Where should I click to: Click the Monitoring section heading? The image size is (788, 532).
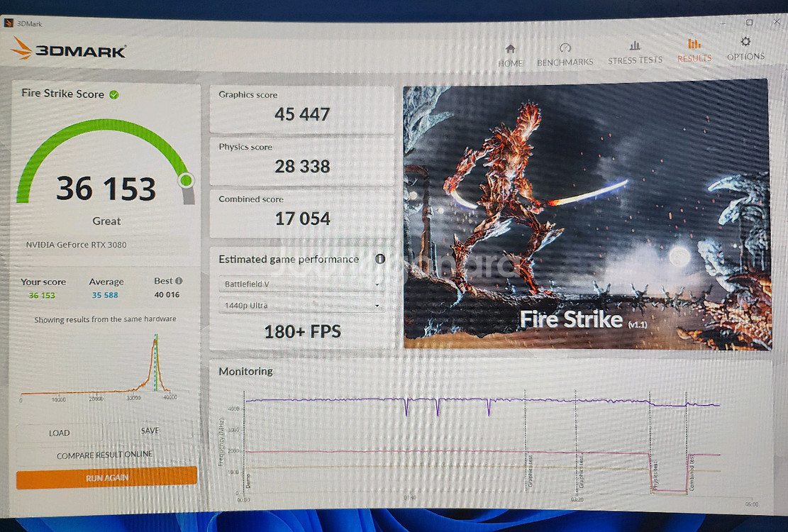point(245,371)
